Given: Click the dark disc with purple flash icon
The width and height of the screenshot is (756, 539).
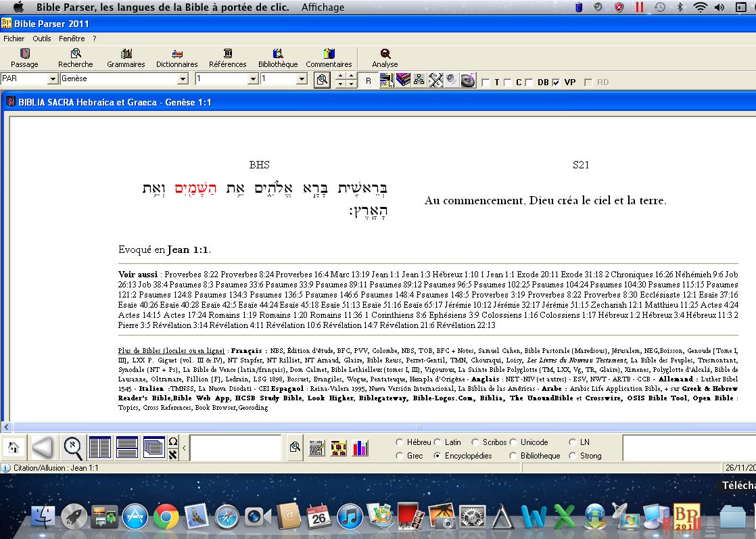Looking at the screenshot, I should [x=468, y=80].
